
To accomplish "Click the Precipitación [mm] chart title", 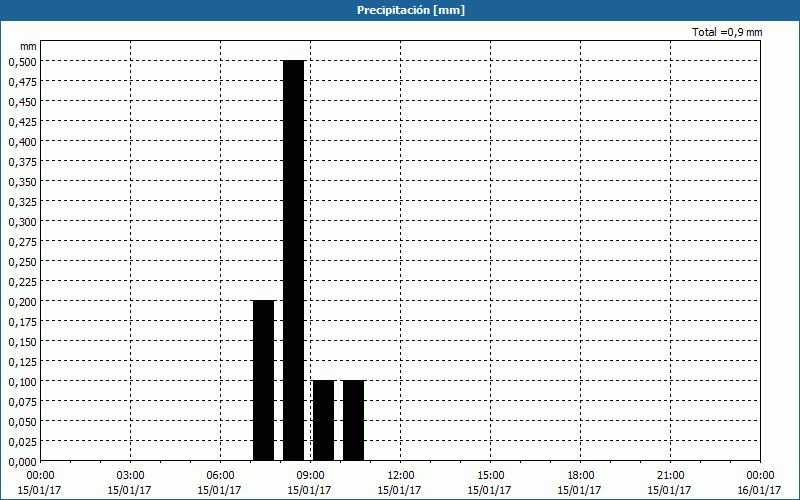I will coord(411,10).
